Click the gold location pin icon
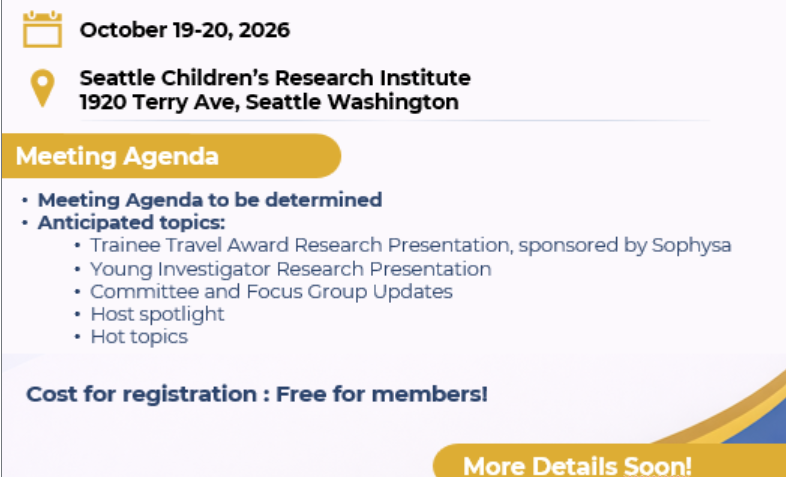 [42, 88]
